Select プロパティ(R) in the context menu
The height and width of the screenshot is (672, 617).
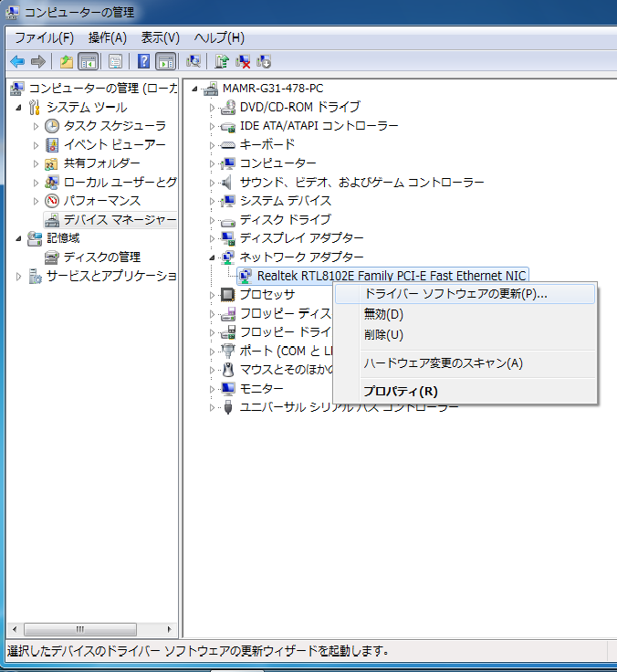click(400, 391)
